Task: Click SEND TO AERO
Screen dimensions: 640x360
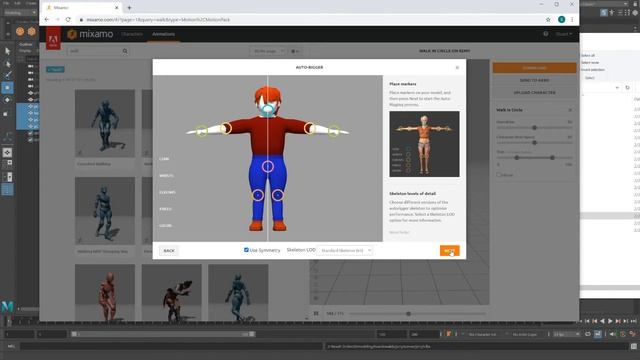Action: [x=535, y=80]
